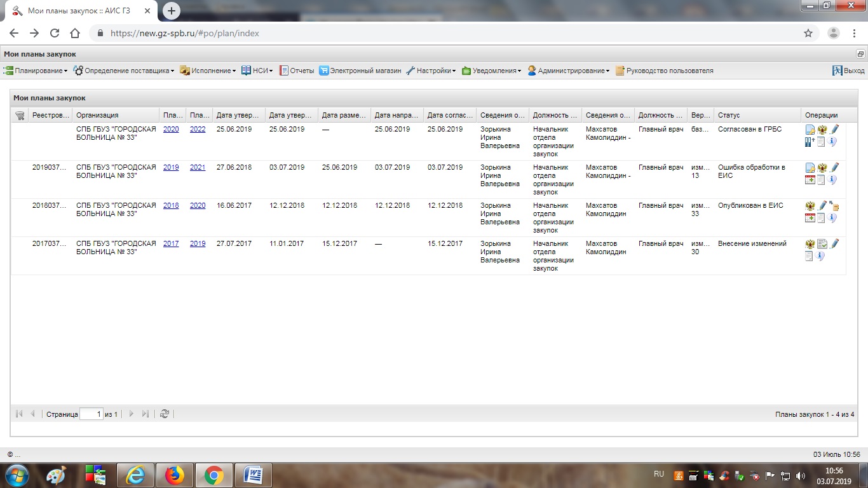Image resolution: width=868 pixels, height=488 pixels.
Task: Open the 2020 plan year link in the first row
Action: point(171,129)
